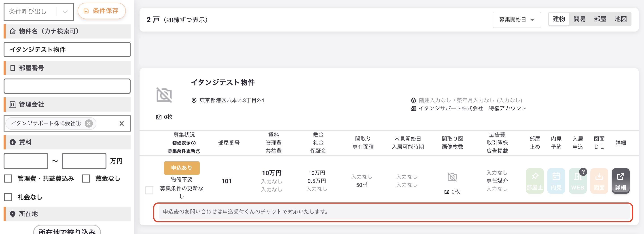Click the no-floorplan image icon in row 101
This screenshot has height=234, width=644.
452,177
